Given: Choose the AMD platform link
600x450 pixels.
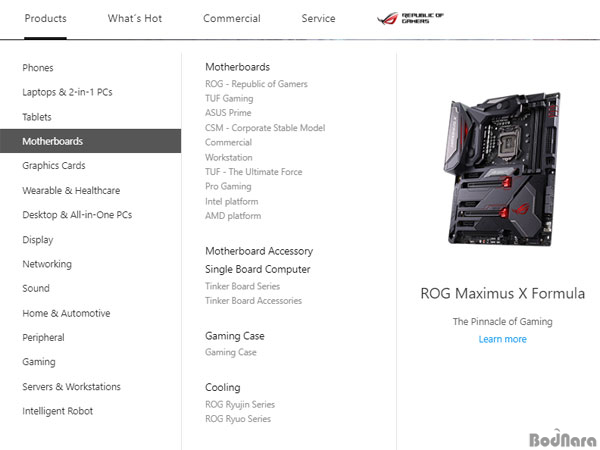Looking at the screenshot, I should click(x=233, y=216).
